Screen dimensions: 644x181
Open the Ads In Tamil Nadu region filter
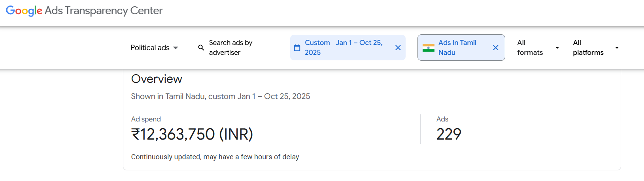pos(457,48)
